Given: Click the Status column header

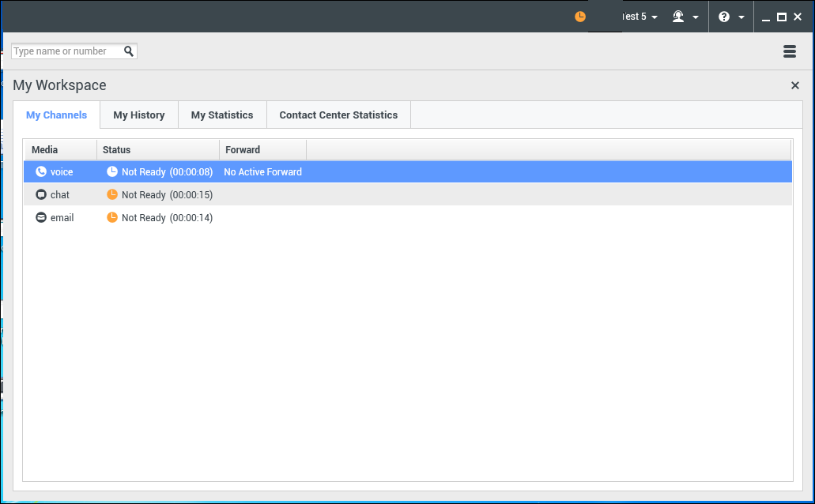Looking at the screenshot, I should (158, 149).
